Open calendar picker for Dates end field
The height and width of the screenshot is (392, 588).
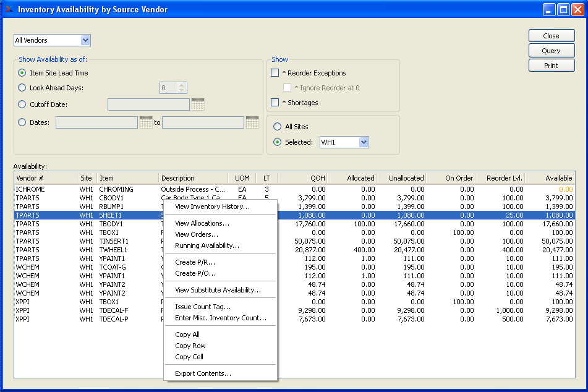coord(252,122)
